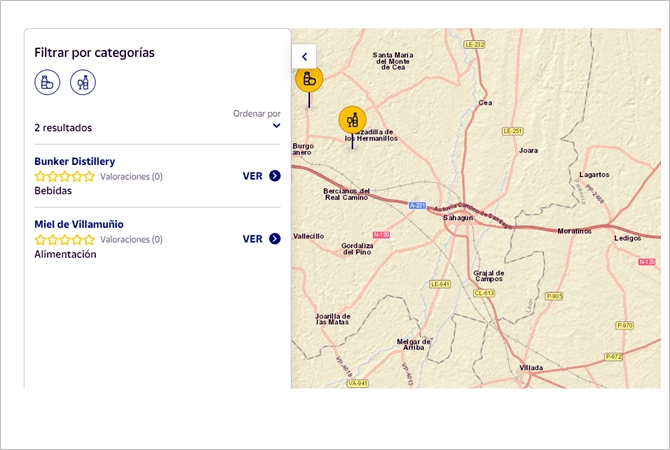This screenshot has height=450, width=670.
Task: Click the star rating for Bunker Distillery
Action: [x=65, y=176]
